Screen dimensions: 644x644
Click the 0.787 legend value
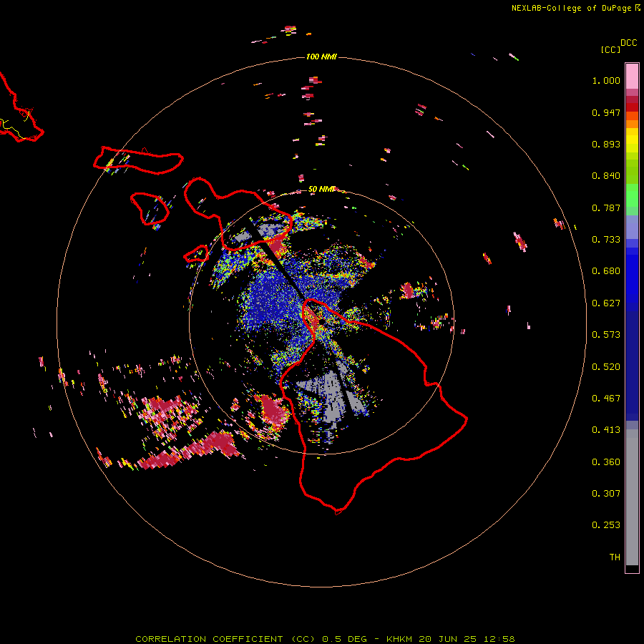tap(606, 208)
